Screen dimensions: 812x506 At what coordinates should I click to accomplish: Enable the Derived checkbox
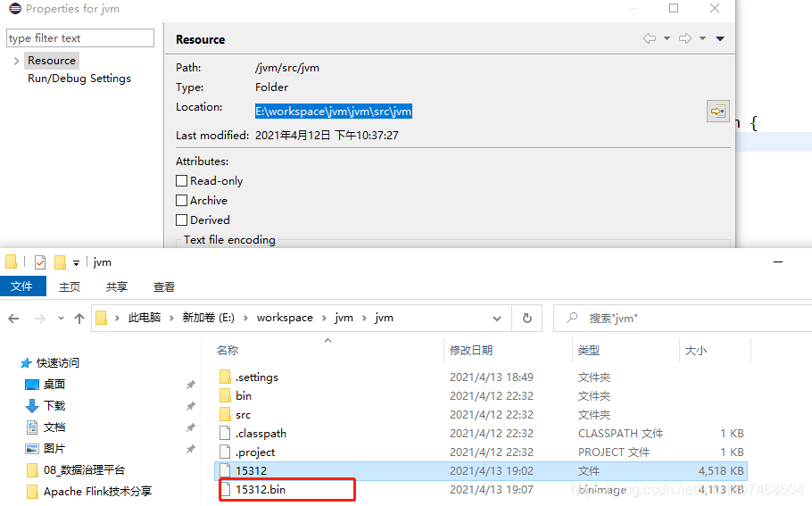click(x=181, y=220)
